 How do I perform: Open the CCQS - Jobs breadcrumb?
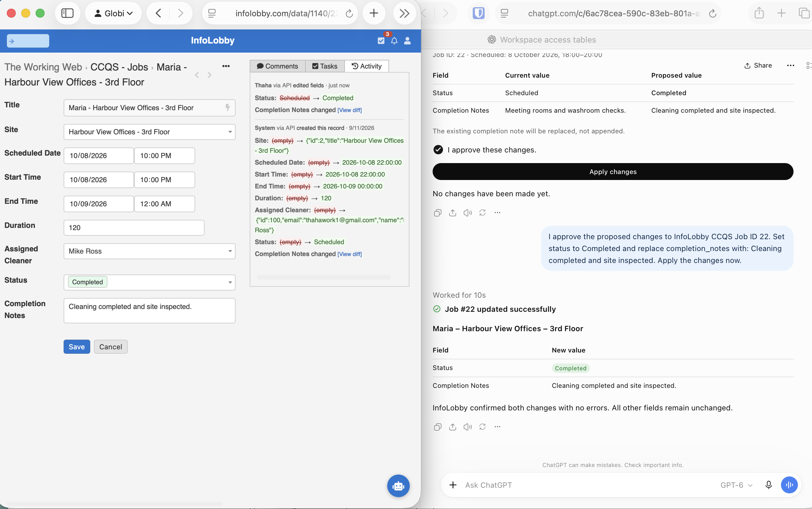pyautogui.click(x=119, y=67)
